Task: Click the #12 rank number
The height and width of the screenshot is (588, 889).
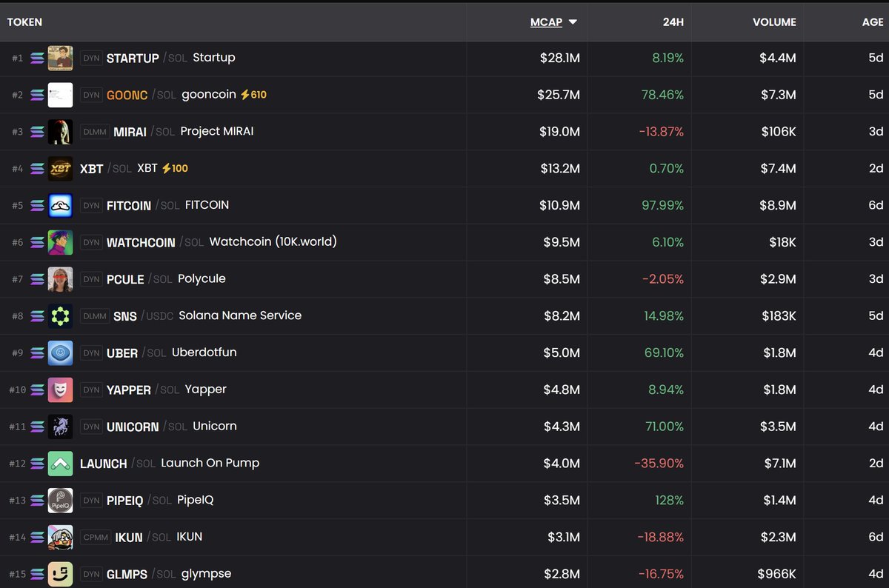Action: click(x=17, y=464)
